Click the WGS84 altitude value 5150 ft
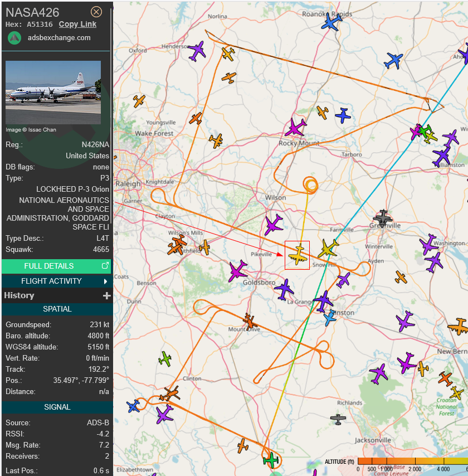Screen dimensions: 468x476 pos(98,347)
